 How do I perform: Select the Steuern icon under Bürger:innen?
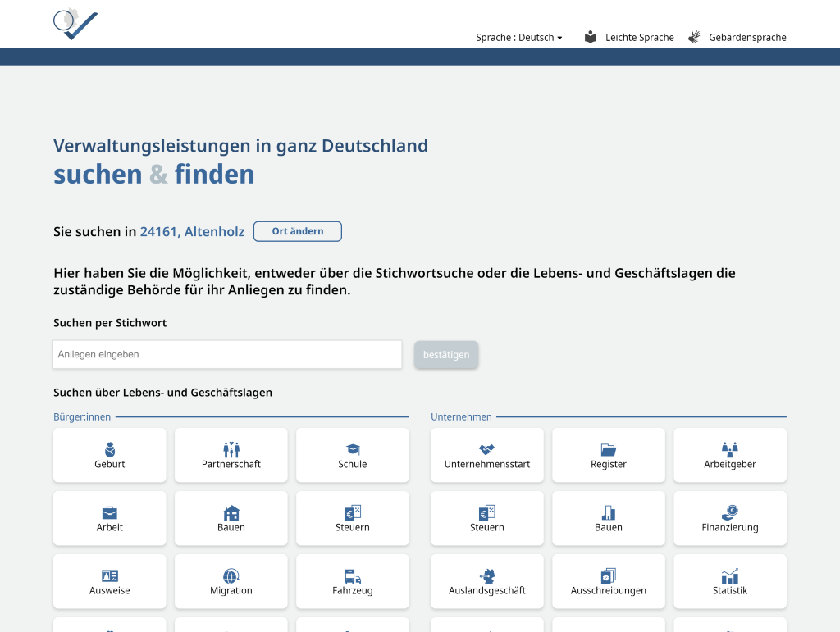[x=353, y=512]
